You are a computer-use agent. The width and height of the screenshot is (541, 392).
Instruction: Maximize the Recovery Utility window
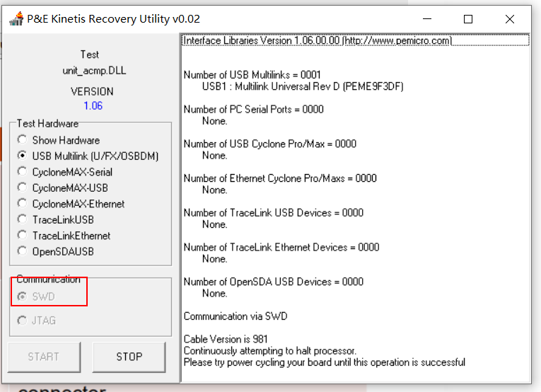(468, 19)
